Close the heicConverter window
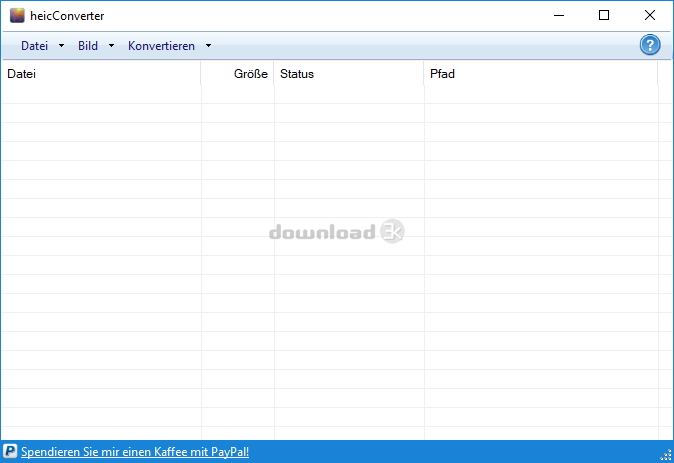This screenshot has height=463, width=674. coord(649,15)
